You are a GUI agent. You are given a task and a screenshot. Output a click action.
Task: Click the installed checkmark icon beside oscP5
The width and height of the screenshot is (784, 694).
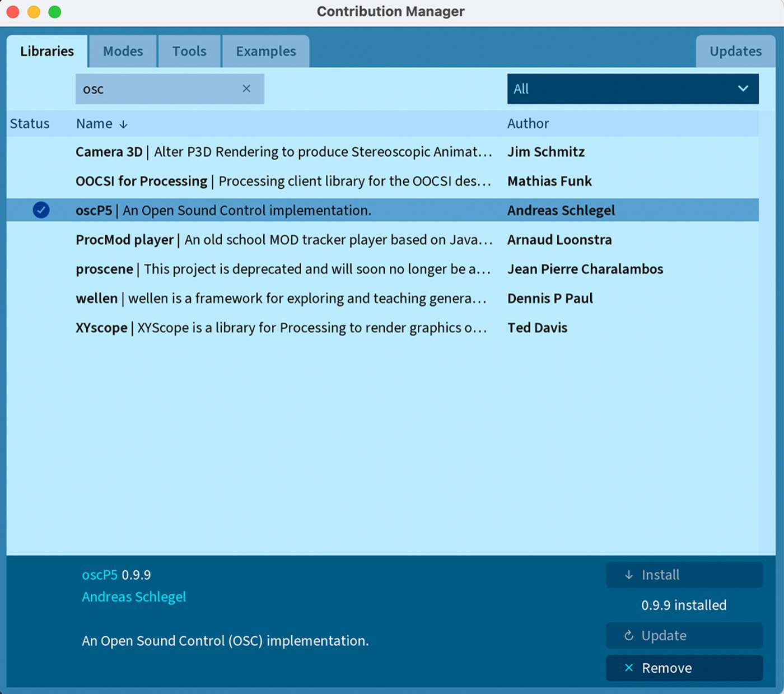[x=41, y=210]
